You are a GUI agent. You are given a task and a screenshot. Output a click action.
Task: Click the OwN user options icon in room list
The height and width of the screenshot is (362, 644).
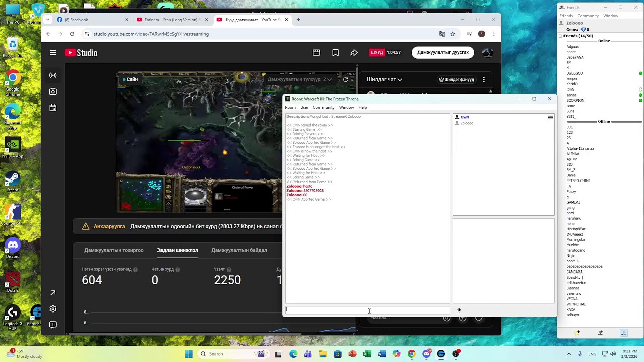(x=550, y=117)
